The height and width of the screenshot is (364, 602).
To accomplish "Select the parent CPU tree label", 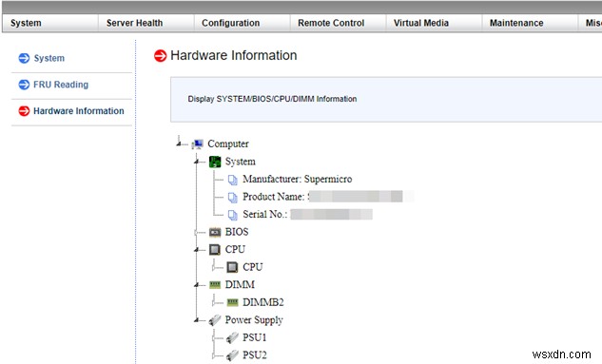I will click(235, 249).
